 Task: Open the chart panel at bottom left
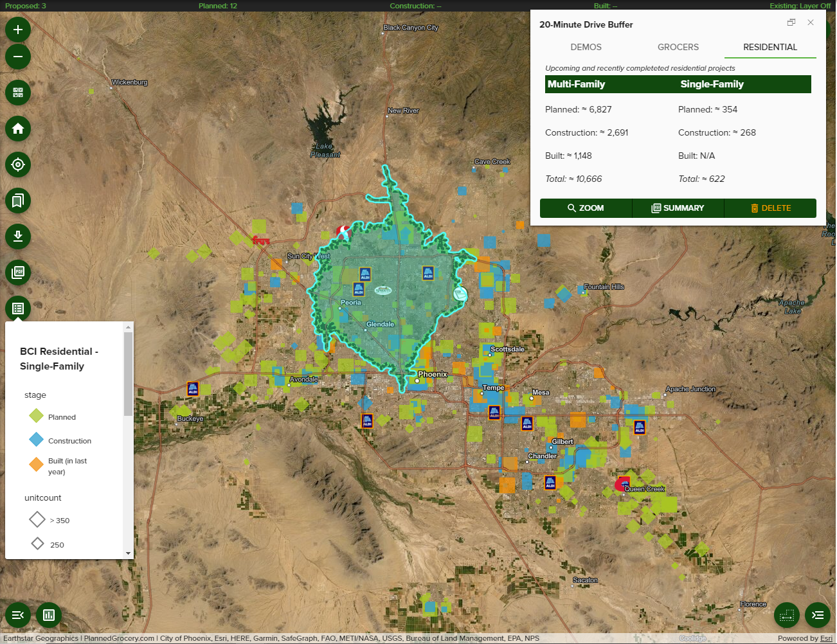coord(49,615)
